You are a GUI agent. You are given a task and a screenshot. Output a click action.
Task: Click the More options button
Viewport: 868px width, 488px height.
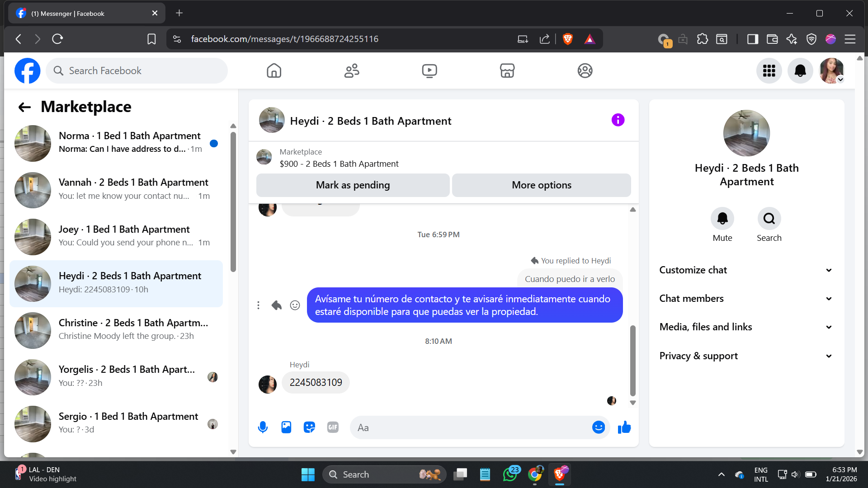[541, 185]
